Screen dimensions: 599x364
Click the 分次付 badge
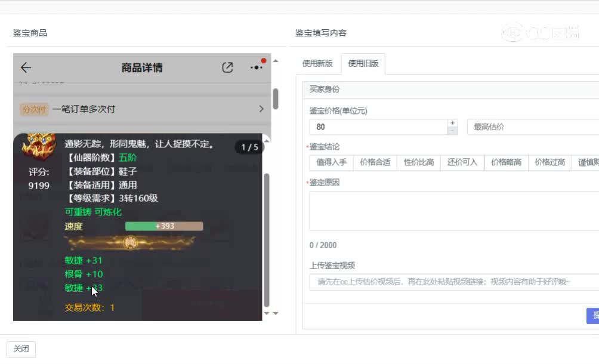(34, 109)
